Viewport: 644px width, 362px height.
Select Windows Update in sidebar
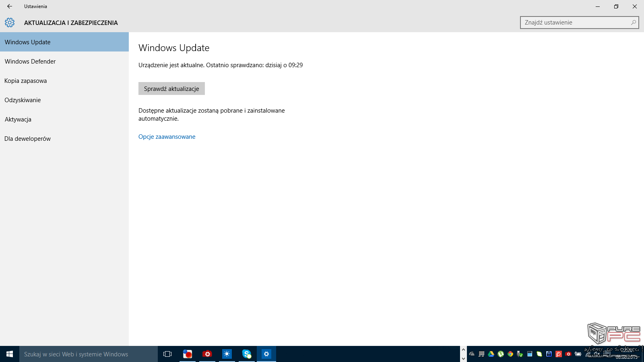(64, 42)
